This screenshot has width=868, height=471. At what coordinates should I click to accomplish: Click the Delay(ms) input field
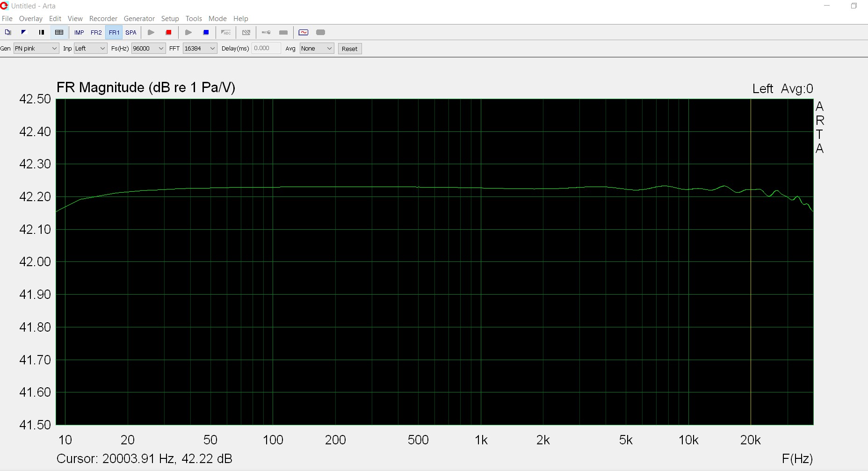pos(266,48)
